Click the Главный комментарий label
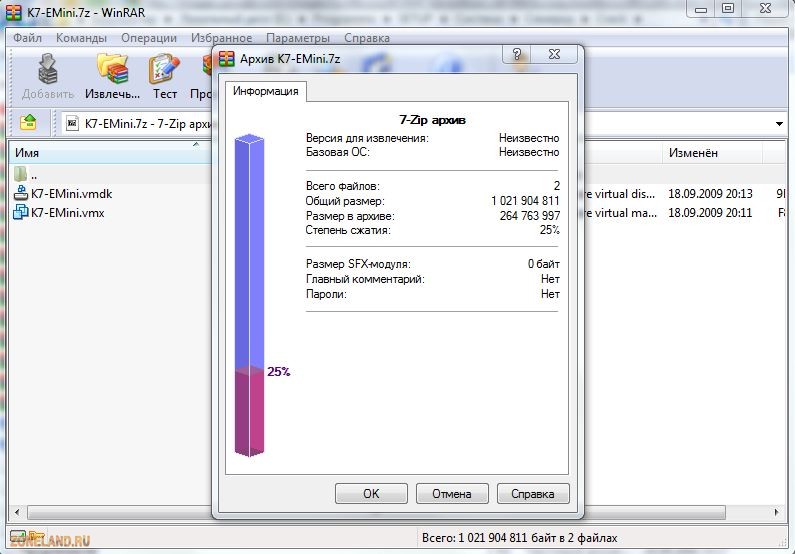The image size is (795, 554). point(365,279)
